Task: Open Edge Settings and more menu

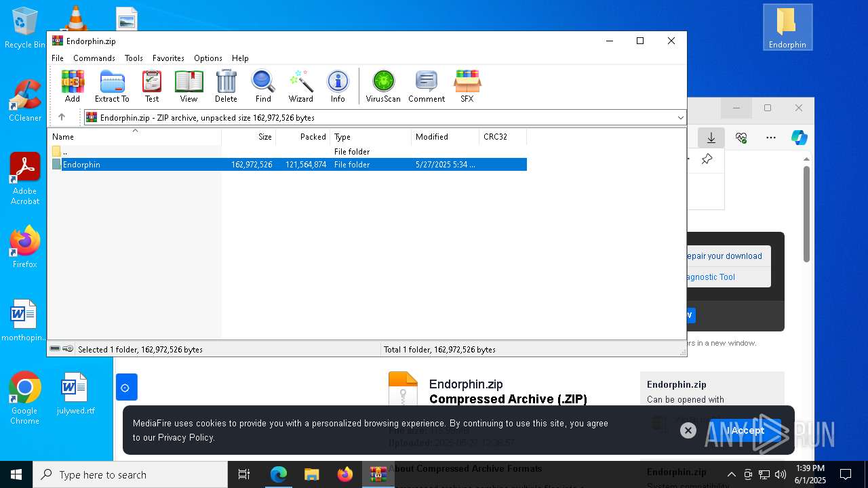Action: point(771,138)
